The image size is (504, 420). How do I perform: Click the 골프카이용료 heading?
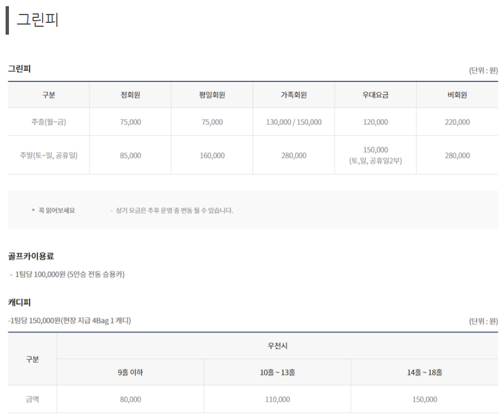pos(31,256)
